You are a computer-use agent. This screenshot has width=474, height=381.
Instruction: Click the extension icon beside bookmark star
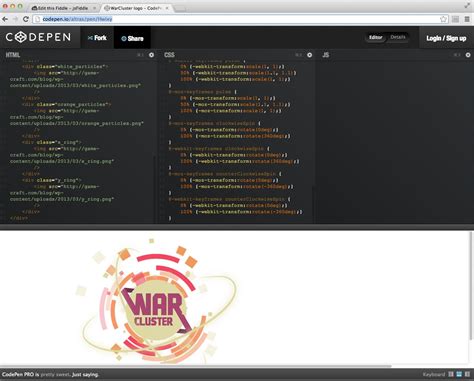tap(456, 19)
